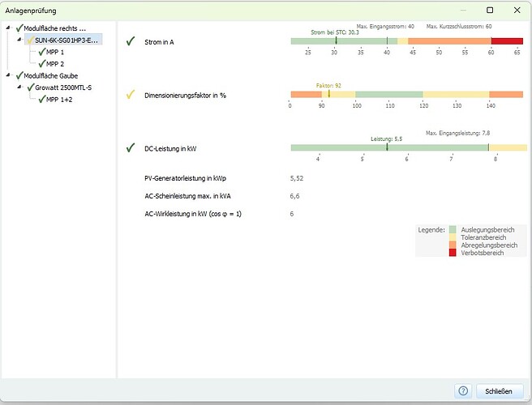Click DC-Leistung in kW label

tap(170, 148)
